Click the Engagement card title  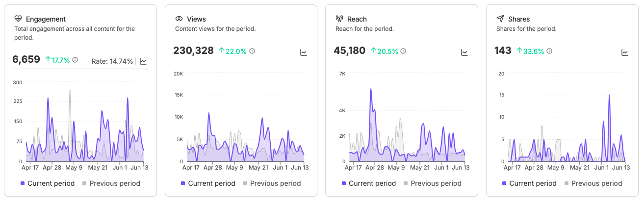[x=46, y=19]
